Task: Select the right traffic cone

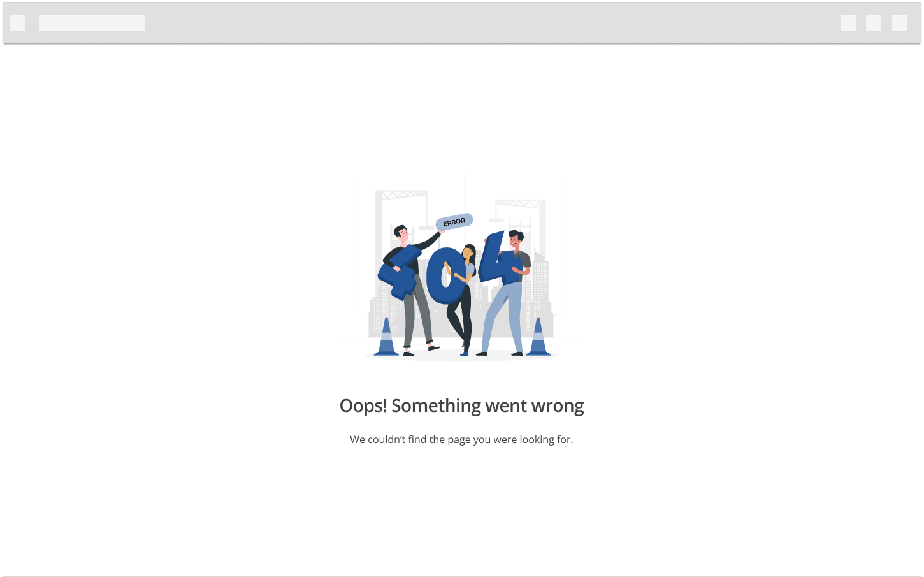Action: (538, 338)
